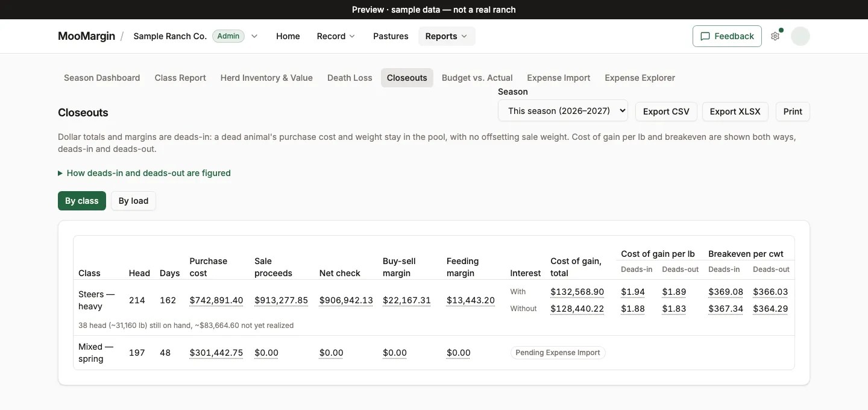
Task: Click the Admin role badge
Action: point(228,36)
